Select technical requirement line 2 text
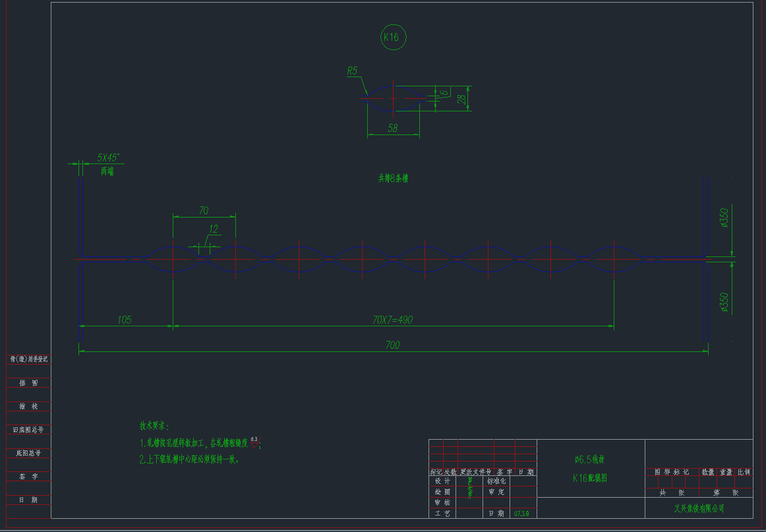766x532 pixels. coord(189,459)
